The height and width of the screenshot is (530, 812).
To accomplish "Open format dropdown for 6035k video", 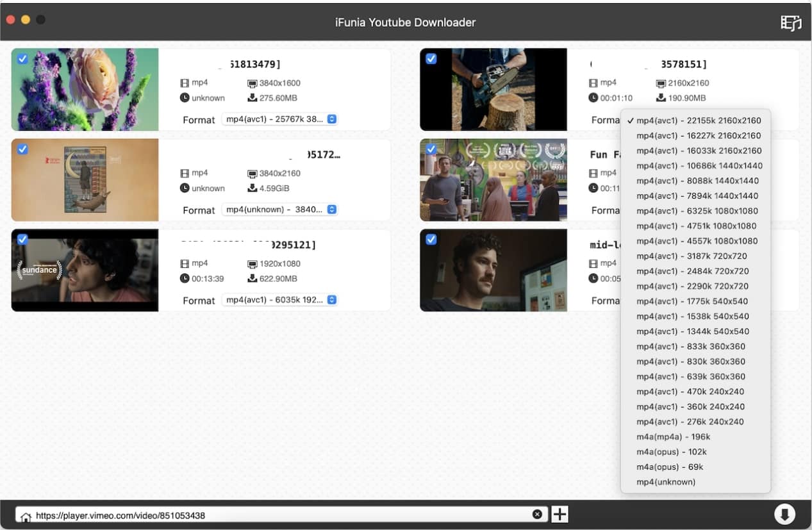I will click(280, 300).
